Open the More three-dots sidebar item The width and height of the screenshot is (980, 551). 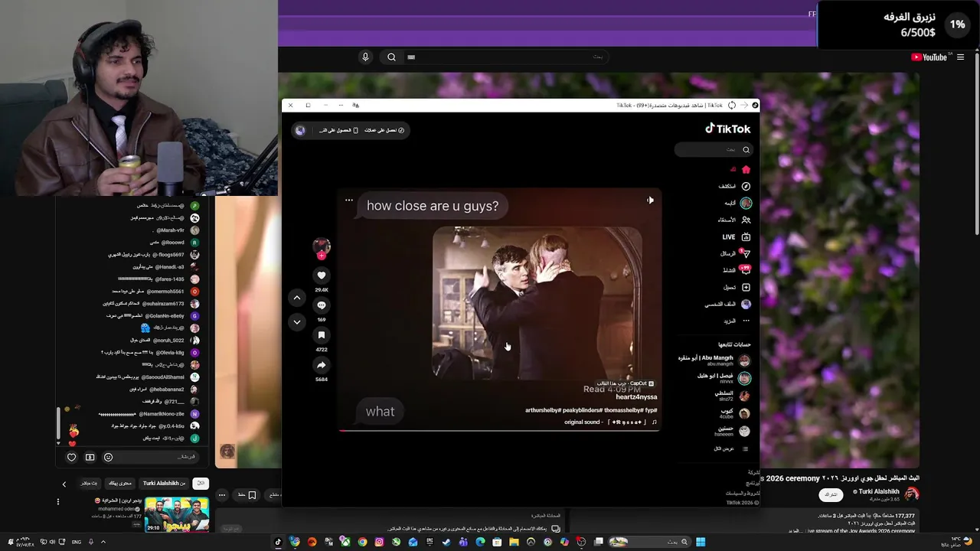(746, 321)
